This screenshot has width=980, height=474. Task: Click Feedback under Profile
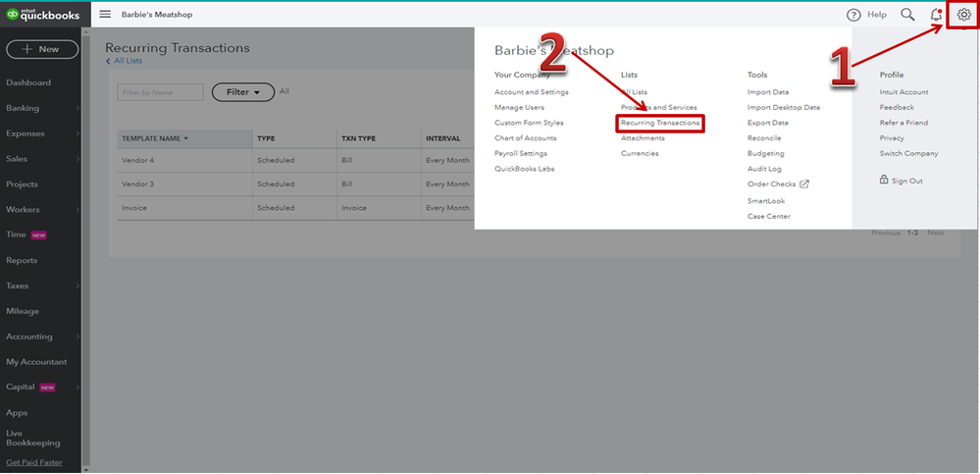(x=897, y=108)
